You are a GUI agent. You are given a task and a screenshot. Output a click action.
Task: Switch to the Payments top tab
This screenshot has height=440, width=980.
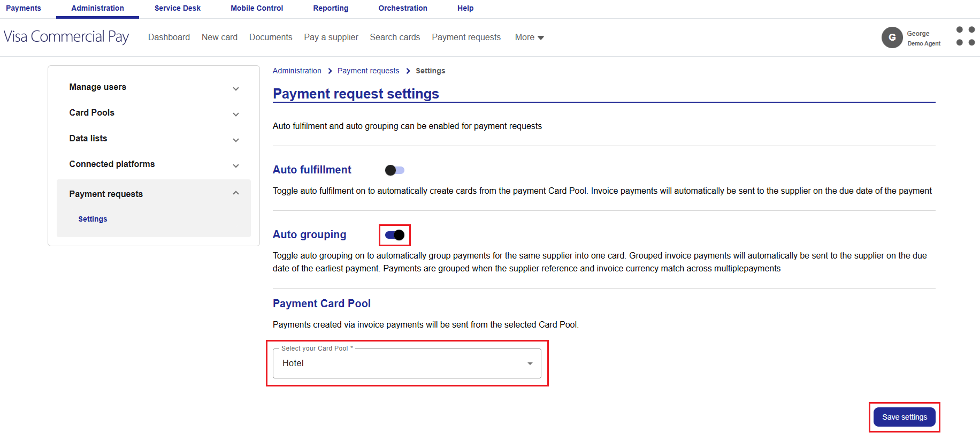click(24, 8)
